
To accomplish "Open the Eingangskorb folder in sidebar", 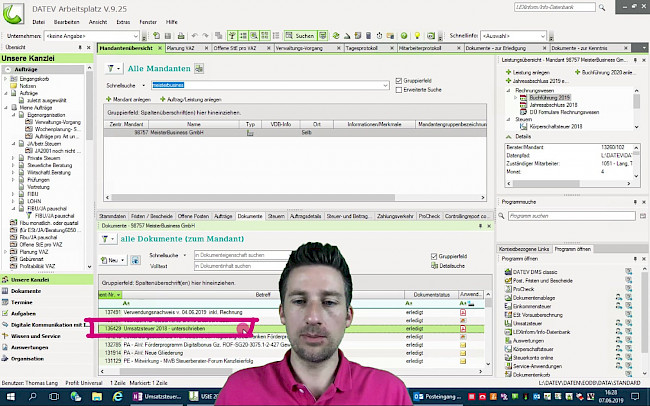I will click(x=34, y=80).
